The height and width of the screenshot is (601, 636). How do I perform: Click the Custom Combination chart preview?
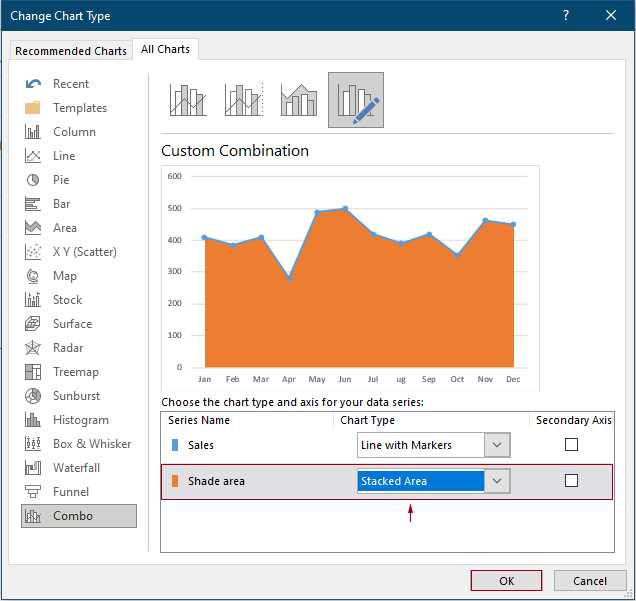[350, 275]
